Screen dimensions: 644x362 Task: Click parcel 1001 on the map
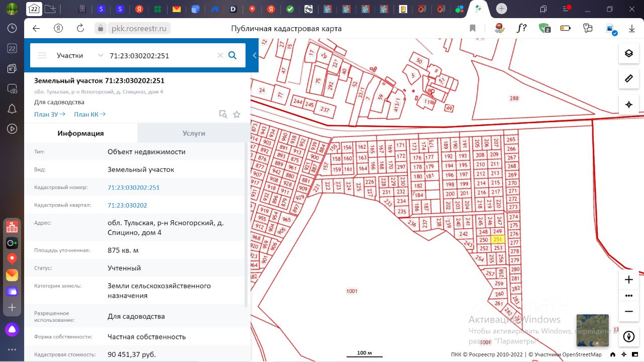(x=352, y=291)
